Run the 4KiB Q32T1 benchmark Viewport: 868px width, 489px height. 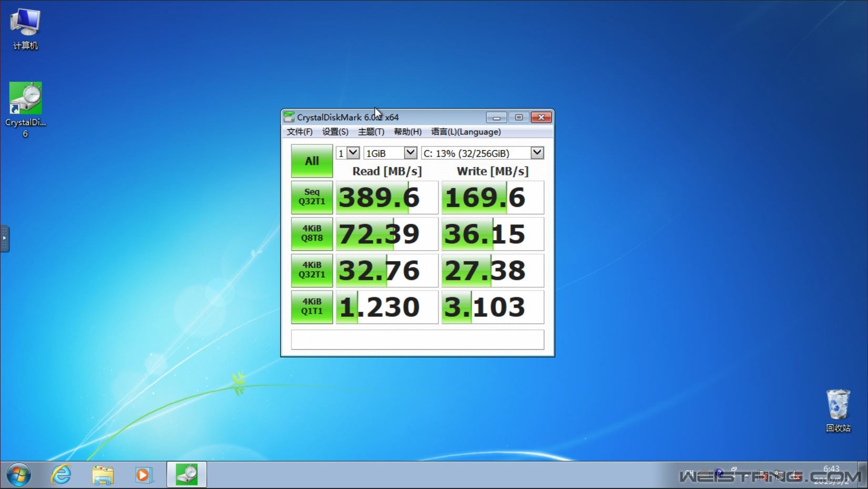tap(311, 270)
